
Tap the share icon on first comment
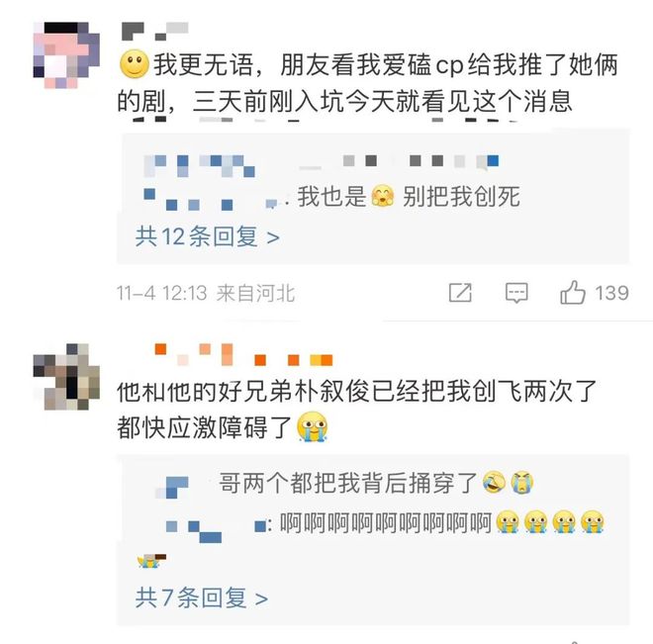click(x=460, y=293)
